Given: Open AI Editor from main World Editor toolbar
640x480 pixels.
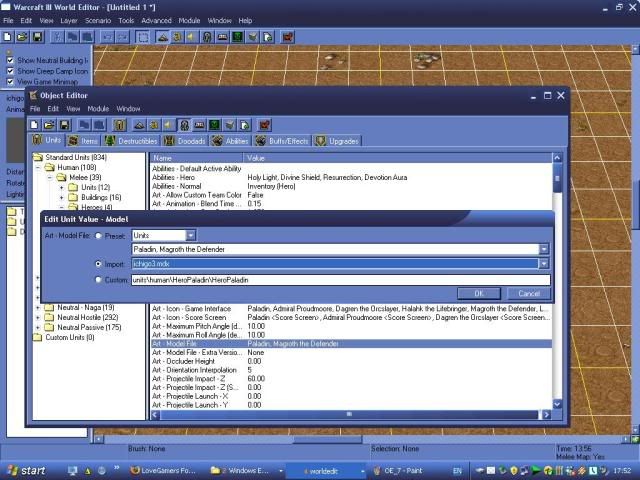Looking at the screenshot, I should (237, 37).
